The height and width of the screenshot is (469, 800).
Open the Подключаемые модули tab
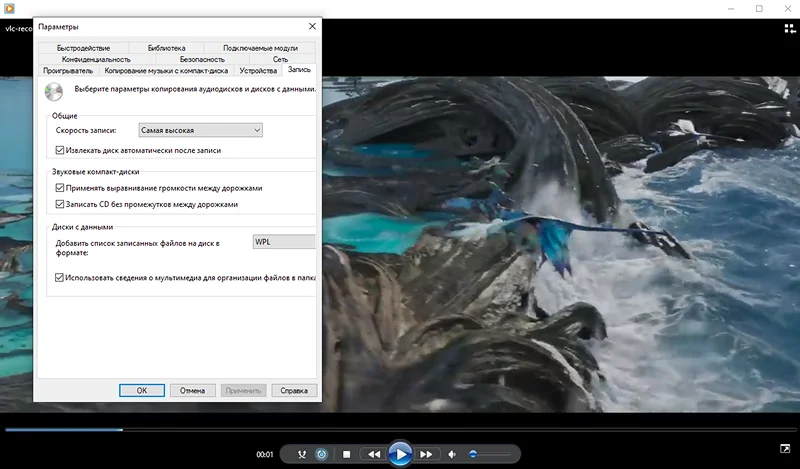[260, 48]
